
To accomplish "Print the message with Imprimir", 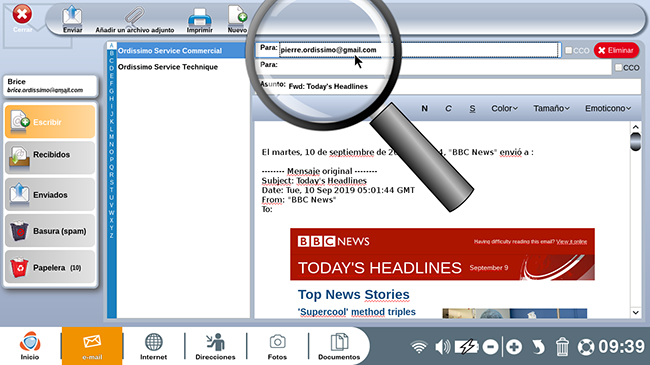I will pos(199,19).
